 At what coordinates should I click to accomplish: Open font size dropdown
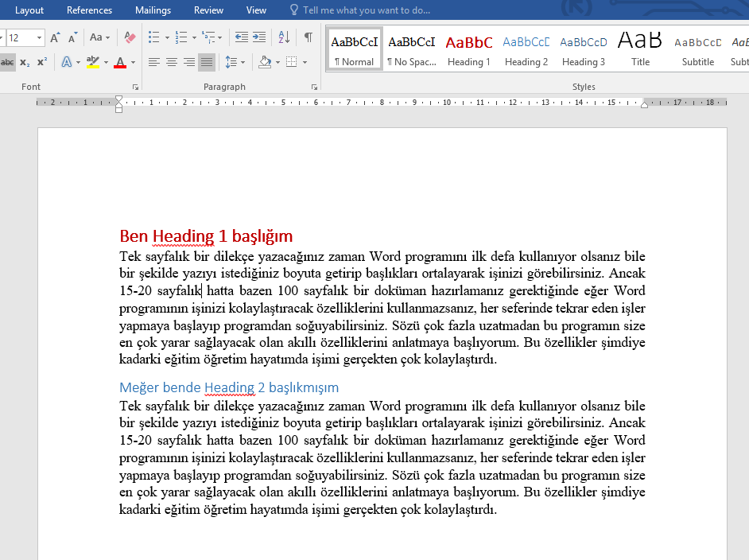pyautogui.click(x=39, y=37)
